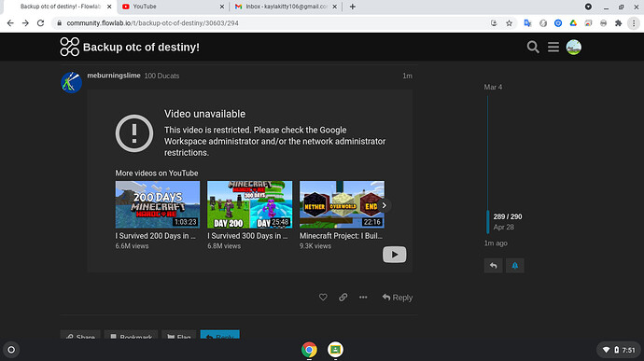Viewport: 644px width, 361px height.
Task: Like the post with the heart icon
Action: pyautogui.click(x=323, y=297)
